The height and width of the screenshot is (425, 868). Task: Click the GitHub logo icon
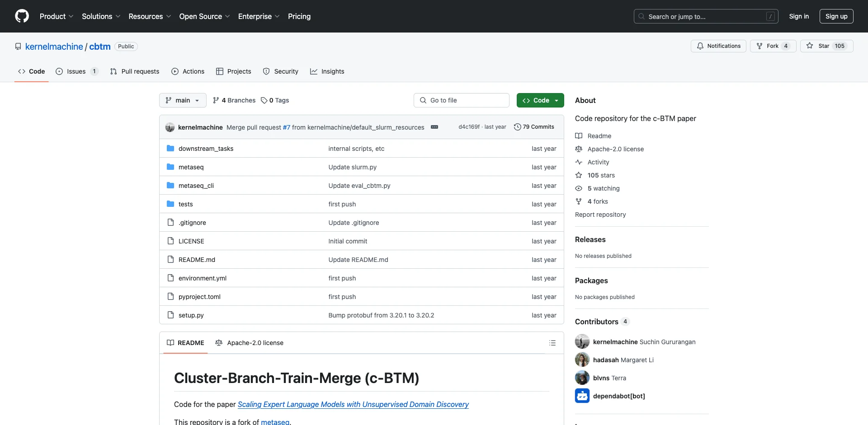coord(22,16)
